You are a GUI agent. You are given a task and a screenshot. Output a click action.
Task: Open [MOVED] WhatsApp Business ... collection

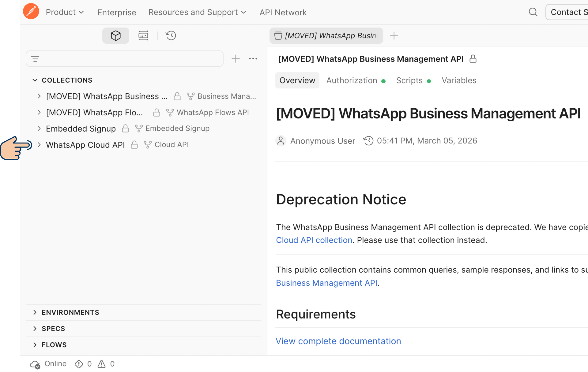[107, 96]
